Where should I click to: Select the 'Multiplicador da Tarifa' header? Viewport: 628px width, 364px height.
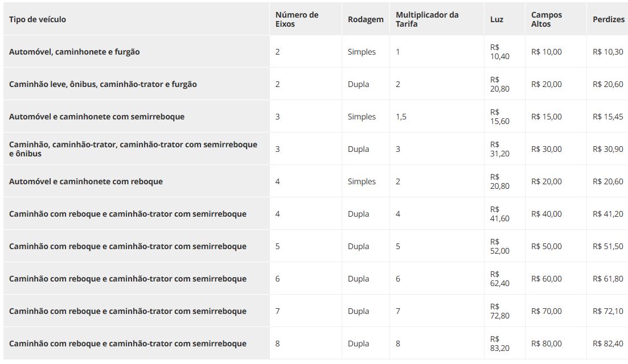(427, 19)
